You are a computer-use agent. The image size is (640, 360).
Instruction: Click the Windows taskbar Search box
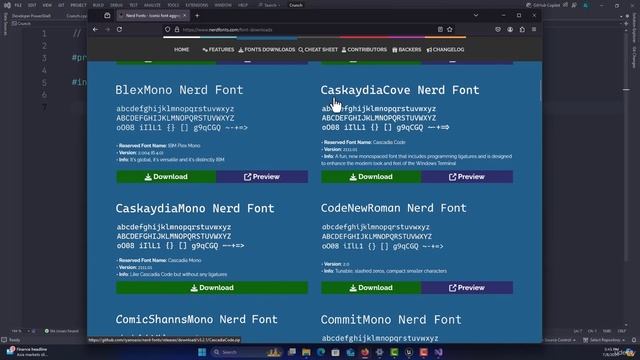[247, 352]
